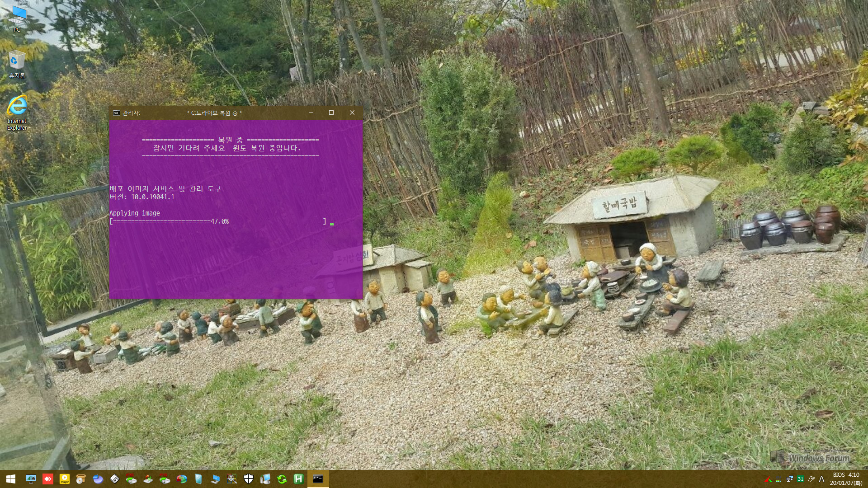This screenshot has height=488, width=868.
Task: Click the title '* C:드라이브 복원 중 *'
Action: pyautogui.click(x=214, y=113)
